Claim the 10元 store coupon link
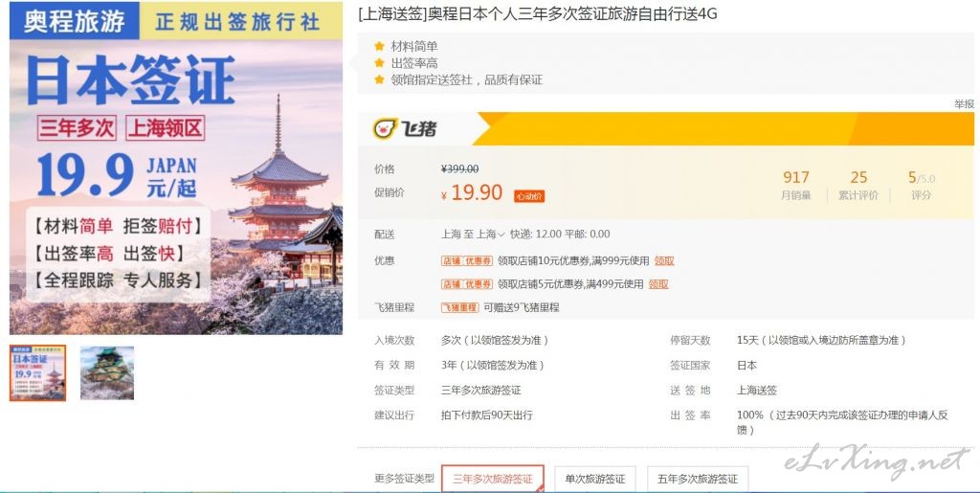980x493 pixels. (x=664, y=260)
